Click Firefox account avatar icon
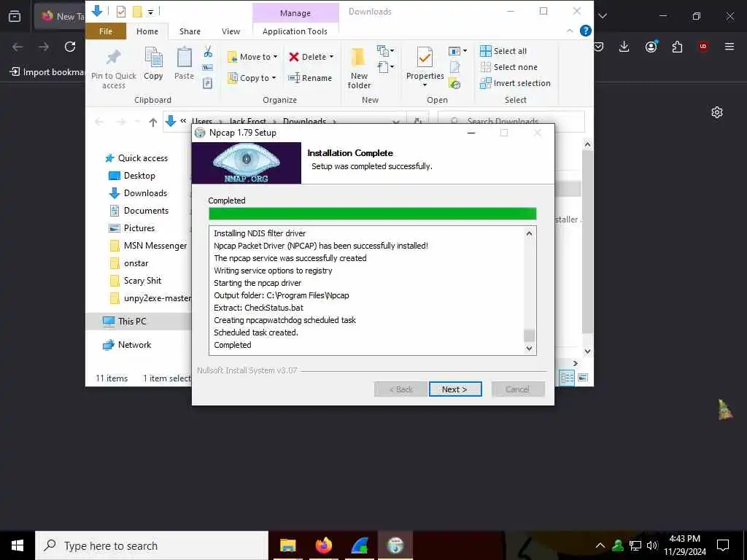Image resolution: width=747 pixels, height=560 pixels. 651,46
